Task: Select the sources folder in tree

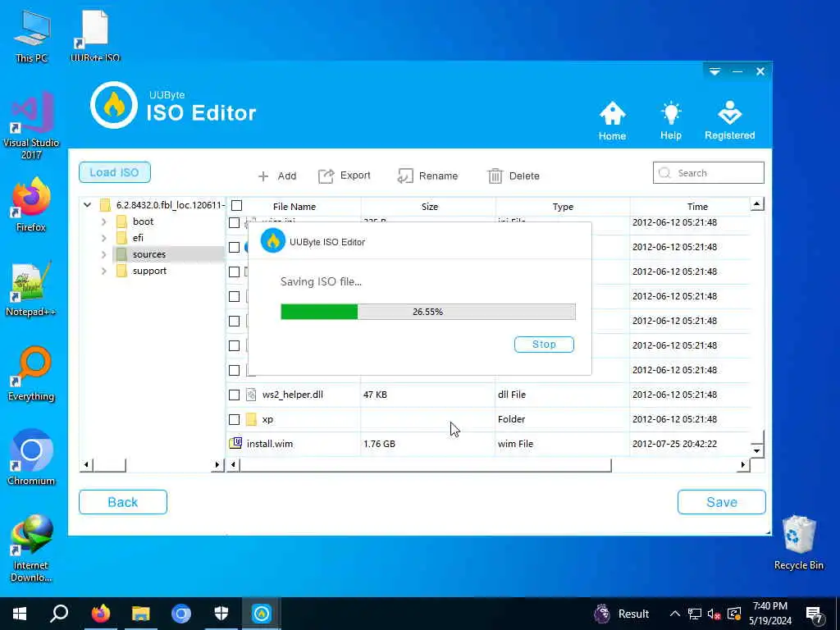Action: click(x=149, y=254)
